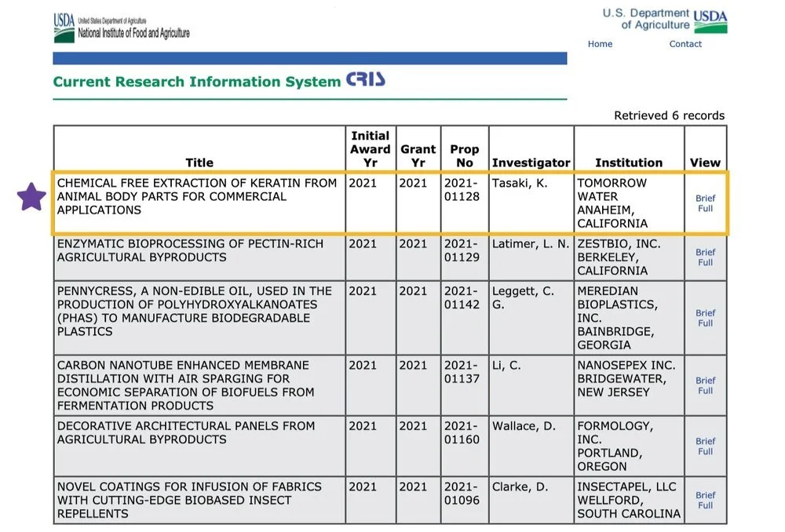
Task: Select the Pennycress non-edible oil title
Action: [x=194, y=312]
